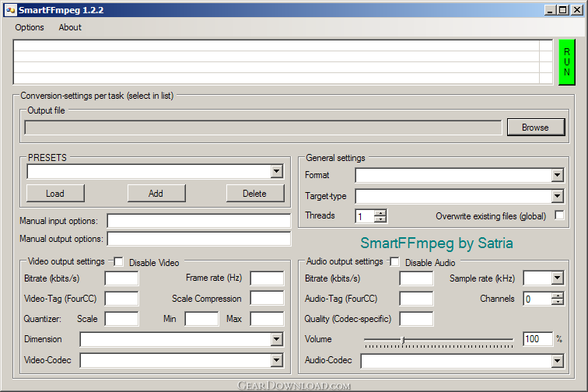Open the Audio-Codec dropdown
This screenshot has width=588, height=392.
[557, 361]
